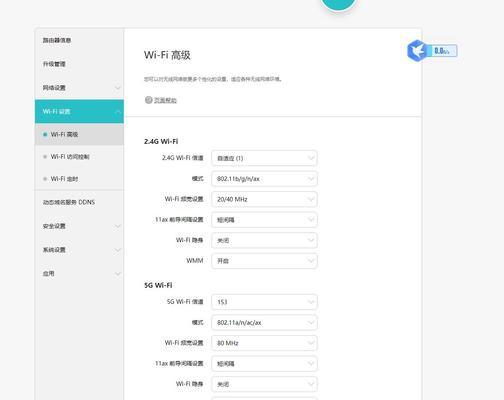Collapse the Wi-Fi 设置 sidebar section

(79, 111)
